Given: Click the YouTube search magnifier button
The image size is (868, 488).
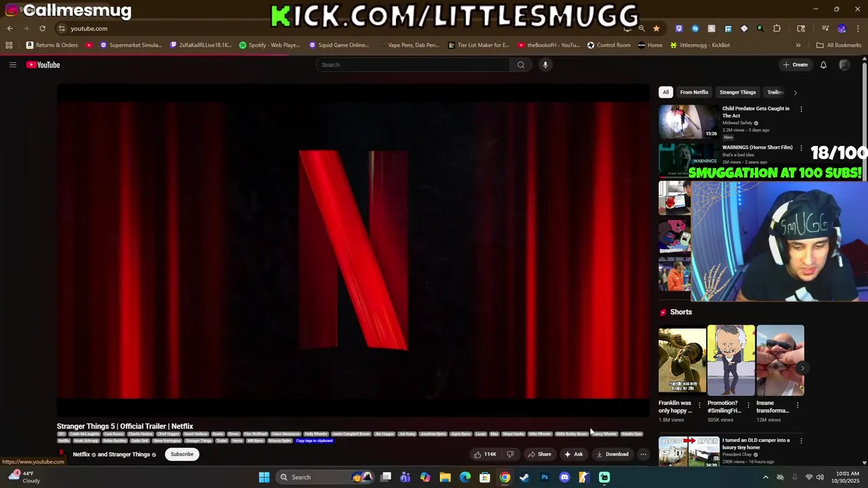Looking at the screenshot, I should click(x=521, y=65).
